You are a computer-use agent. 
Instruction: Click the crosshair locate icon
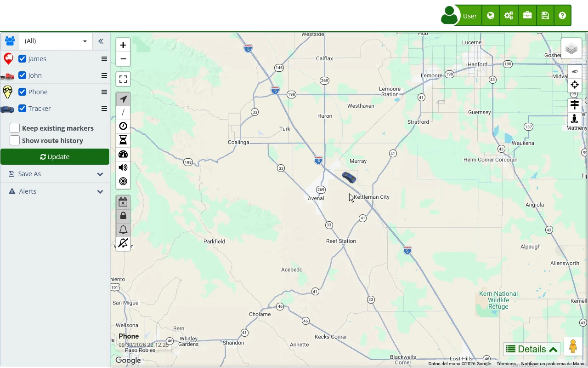(x=575, y=85)
